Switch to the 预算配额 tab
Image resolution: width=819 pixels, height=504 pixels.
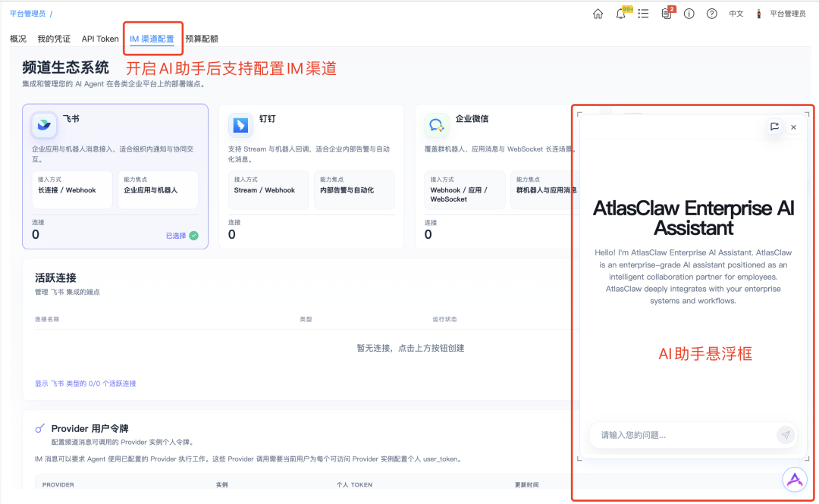point(202,39)
